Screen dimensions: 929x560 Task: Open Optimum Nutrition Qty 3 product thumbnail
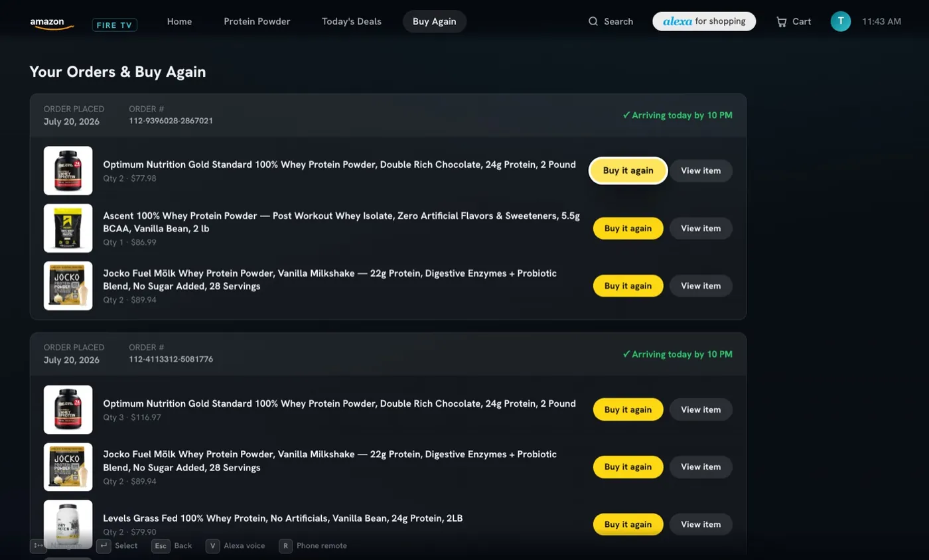coord(68,409)
